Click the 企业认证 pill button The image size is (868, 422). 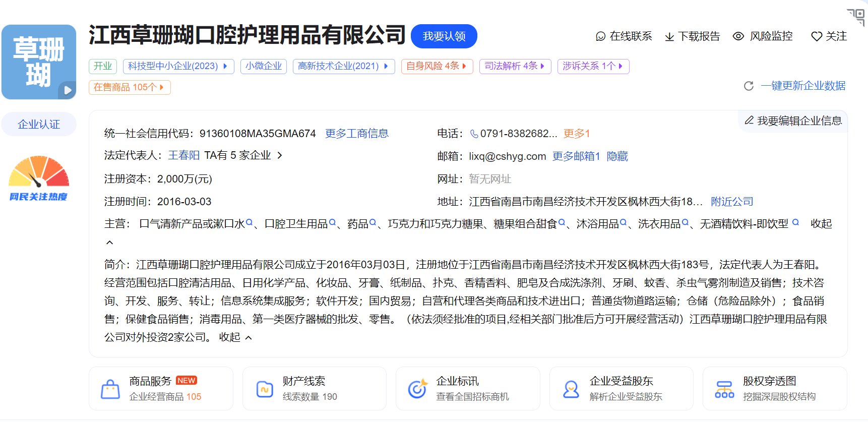[39, 125]
